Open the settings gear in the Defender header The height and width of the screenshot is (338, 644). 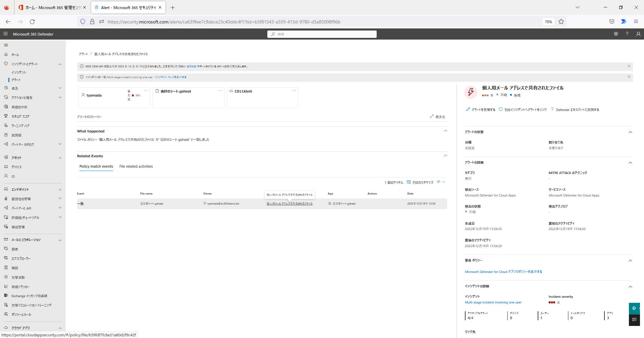coord(616,34)
